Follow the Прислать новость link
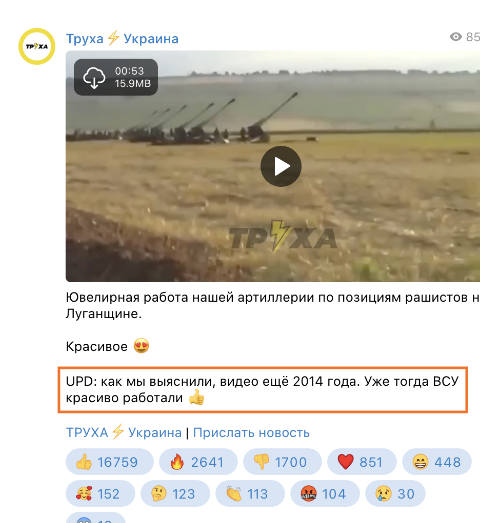The height and width of the screenshot is (523, 480). point(251,433)
